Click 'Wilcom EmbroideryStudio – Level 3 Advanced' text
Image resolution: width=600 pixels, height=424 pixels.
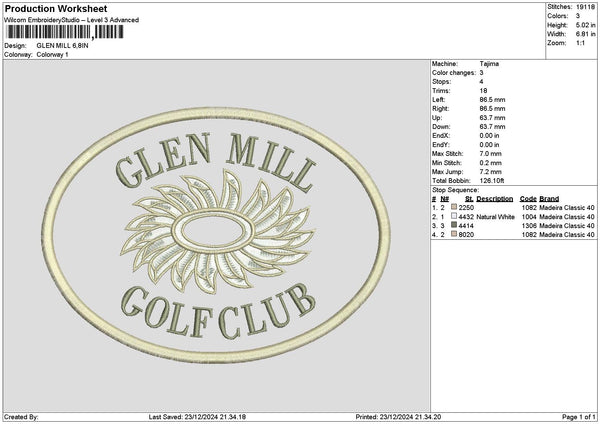(72, 20)
